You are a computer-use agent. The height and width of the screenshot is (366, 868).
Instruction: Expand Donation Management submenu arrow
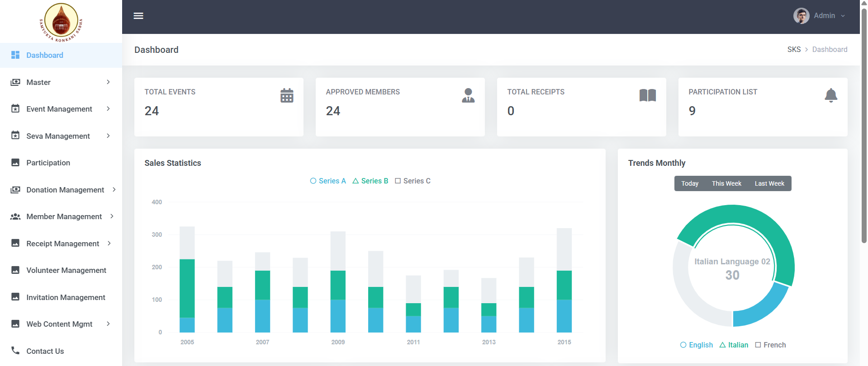coord(114,189)
